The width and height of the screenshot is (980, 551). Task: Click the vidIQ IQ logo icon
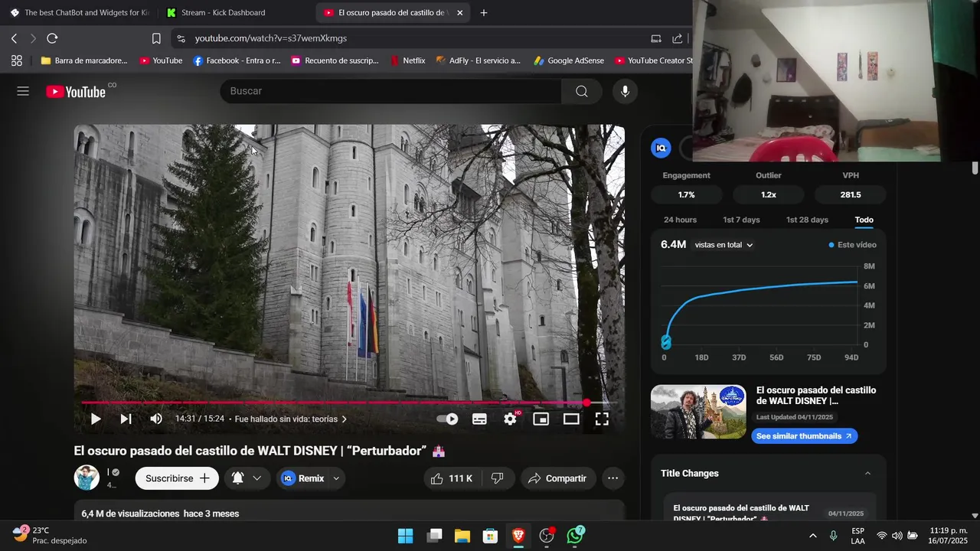661,148
